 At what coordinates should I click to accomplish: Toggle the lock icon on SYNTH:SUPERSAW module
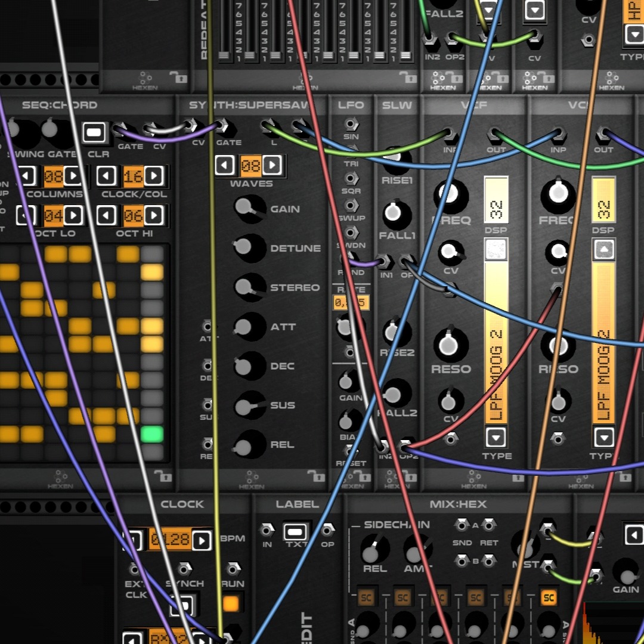pyautogui.click(x=317, y=476)
